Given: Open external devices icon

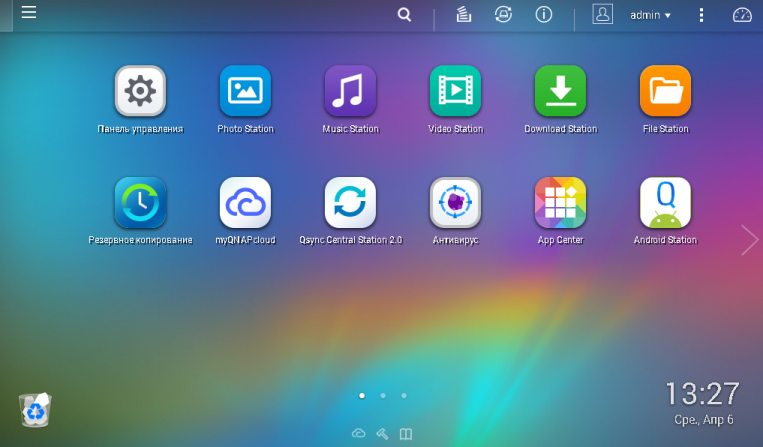Looking at the screenshot, I should 503,15.
